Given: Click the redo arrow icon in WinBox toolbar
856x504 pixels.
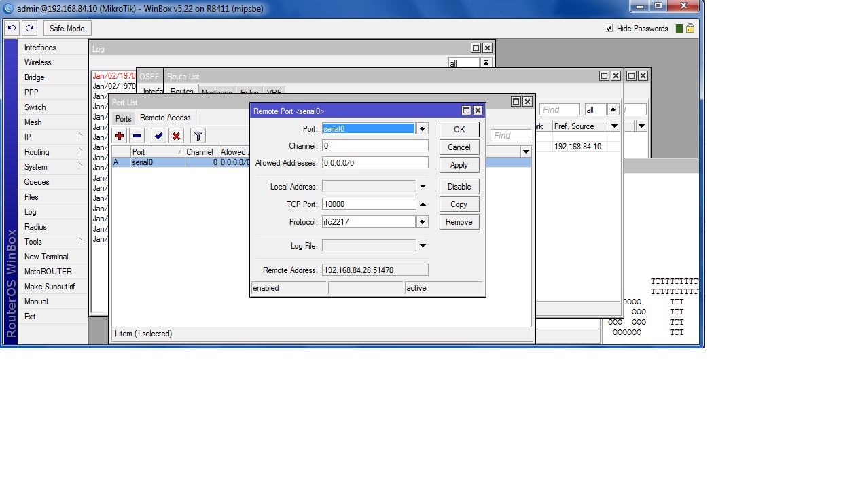Looking at the screenshot, I should click(29, 28).
